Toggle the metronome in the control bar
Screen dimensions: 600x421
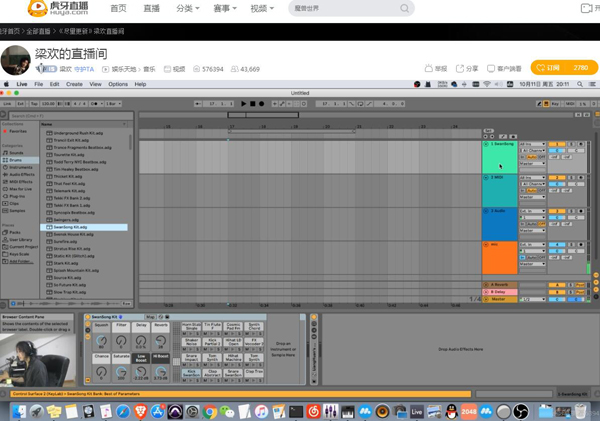(x=94, y=104)
